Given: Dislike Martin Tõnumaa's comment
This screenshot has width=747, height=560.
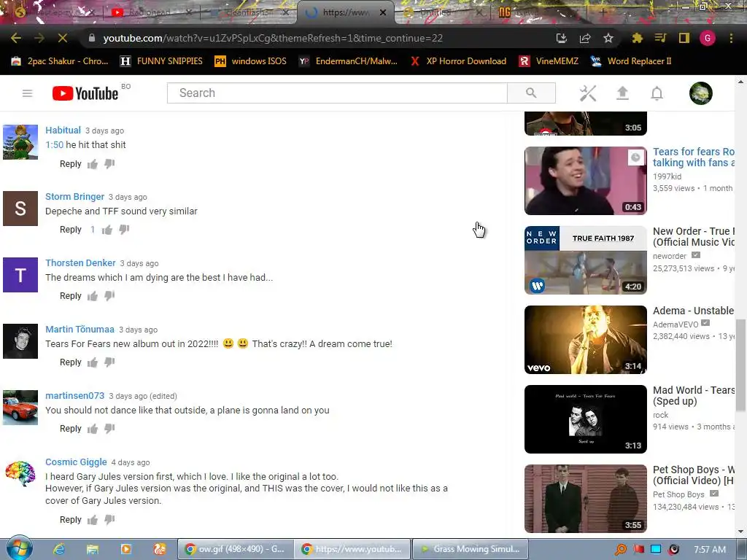Looking at the screenshot, I should tap(109, 362).
